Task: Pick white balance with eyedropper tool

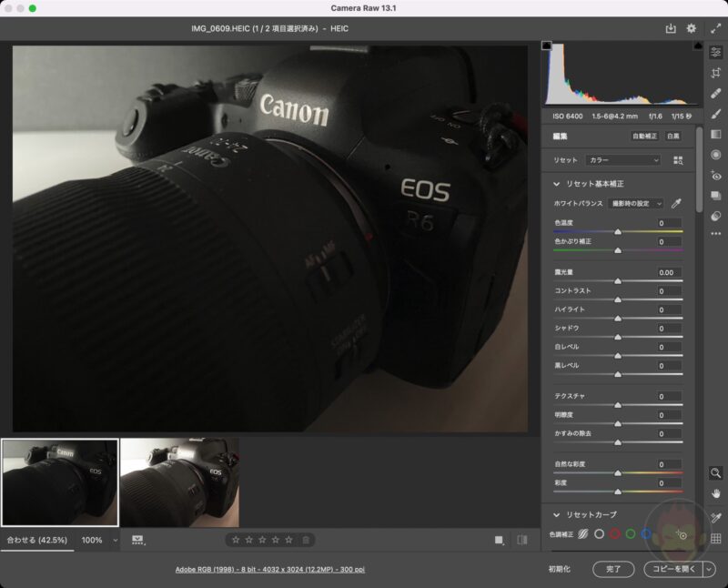Action: click(x=676, y=204)
